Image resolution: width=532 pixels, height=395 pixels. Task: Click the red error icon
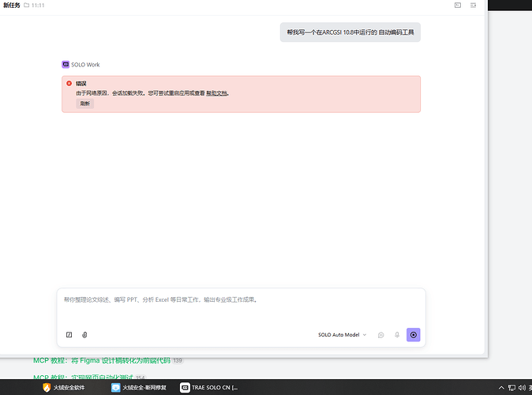pyautogui.click(x=69, y=83)
